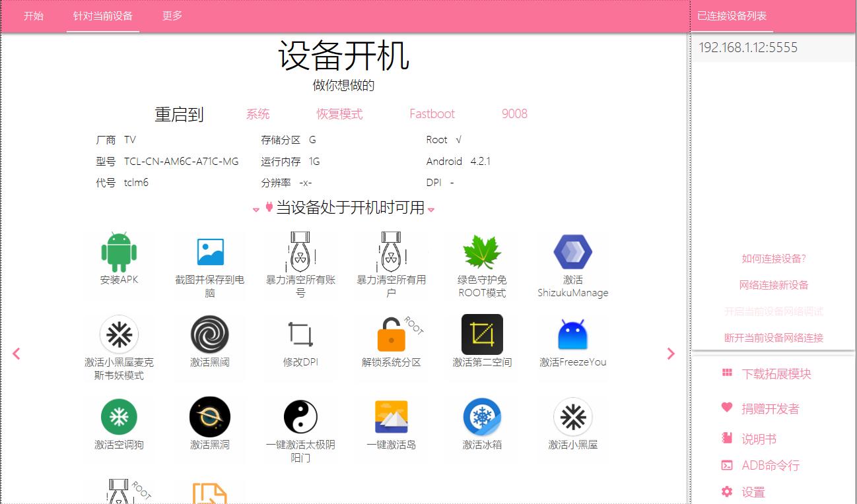
Task: Click the 解锁系统分区 padlock icon
Action: click(x=391, y=335)
